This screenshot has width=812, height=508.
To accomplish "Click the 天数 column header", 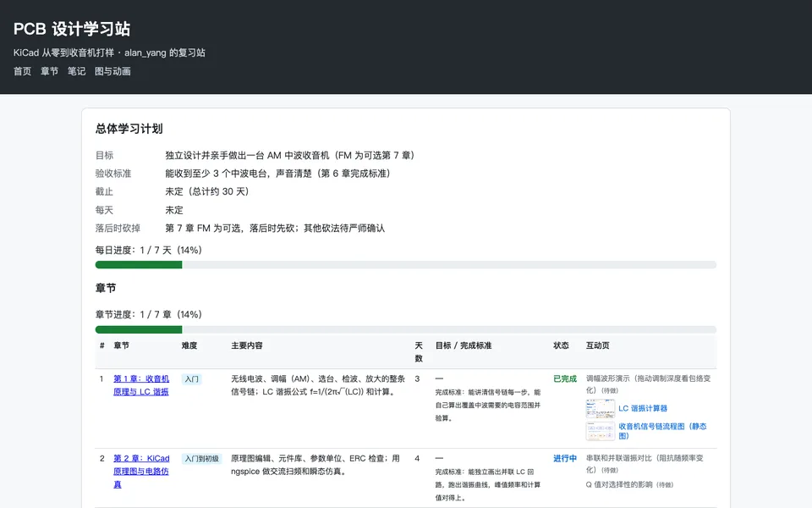I will 419,352.
